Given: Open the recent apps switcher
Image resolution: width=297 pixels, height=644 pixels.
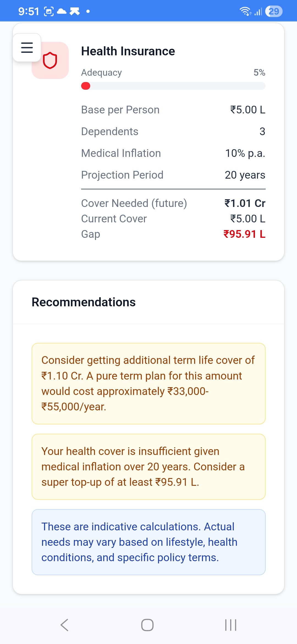Looking at the screenshot, I should [x=230, y=625].
